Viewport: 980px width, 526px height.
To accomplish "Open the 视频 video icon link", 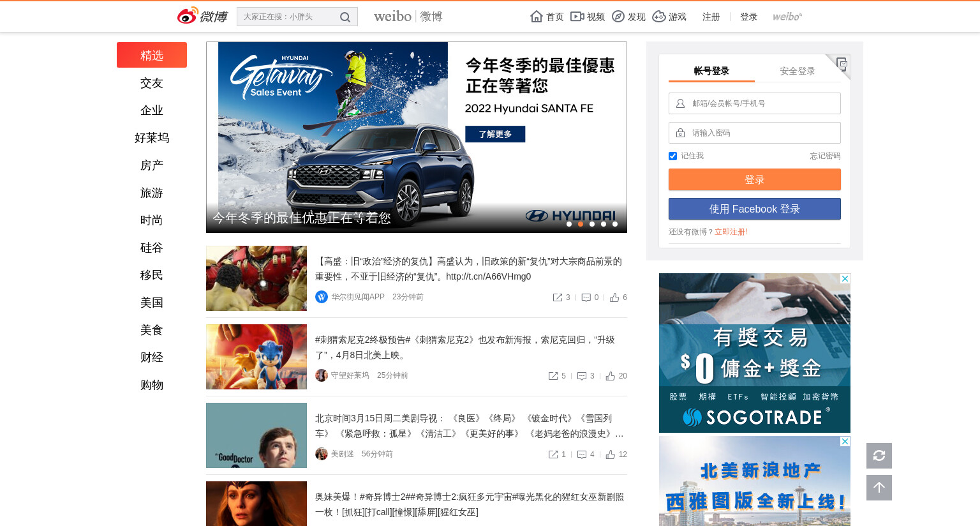I will (x=577, y=17).
